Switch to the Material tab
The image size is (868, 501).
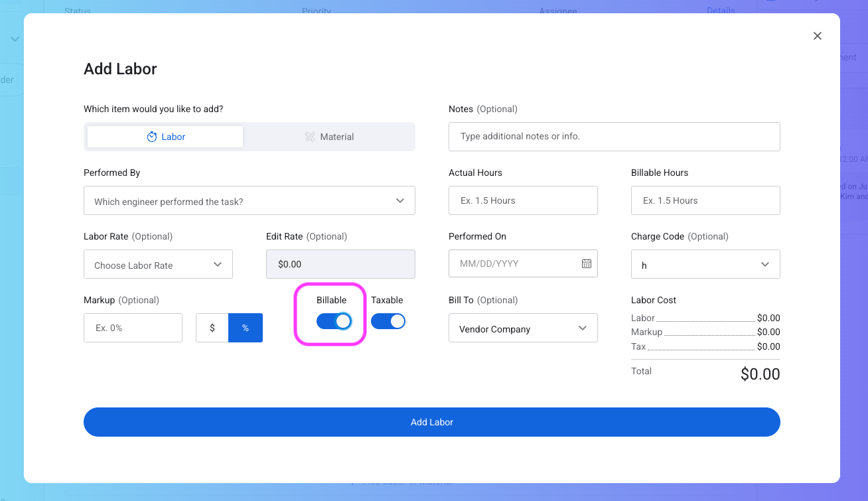tap(329, 137)
